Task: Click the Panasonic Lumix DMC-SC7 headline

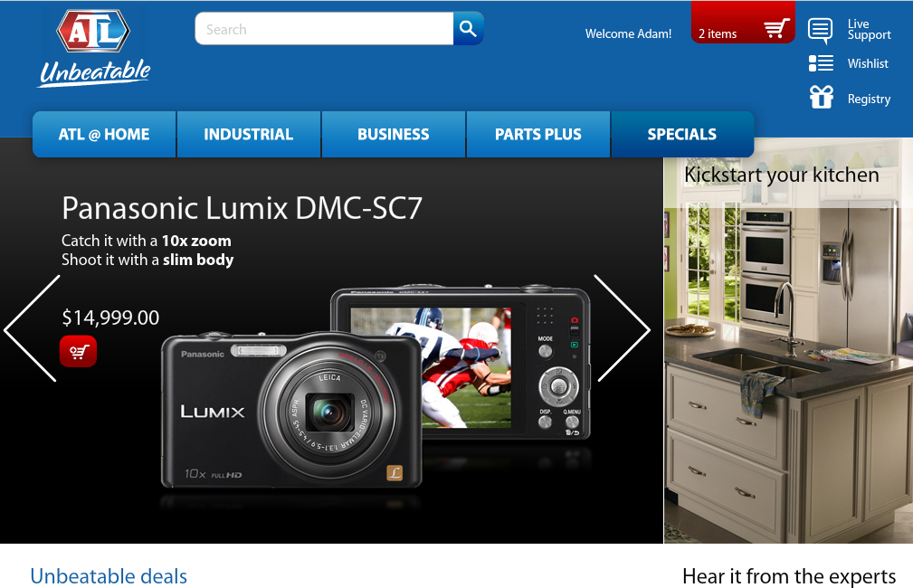Action: pos(242,209)
